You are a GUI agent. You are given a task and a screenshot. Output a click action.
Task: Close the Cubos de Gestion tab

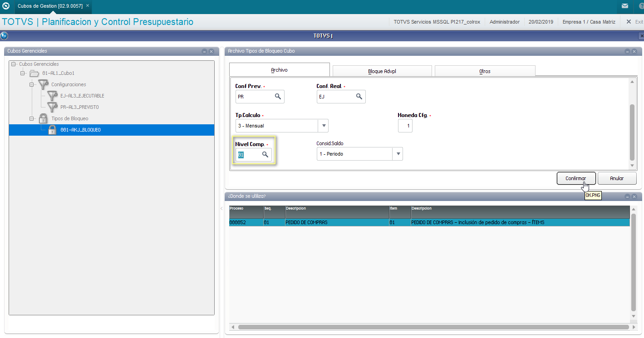(x=88, y=6)
